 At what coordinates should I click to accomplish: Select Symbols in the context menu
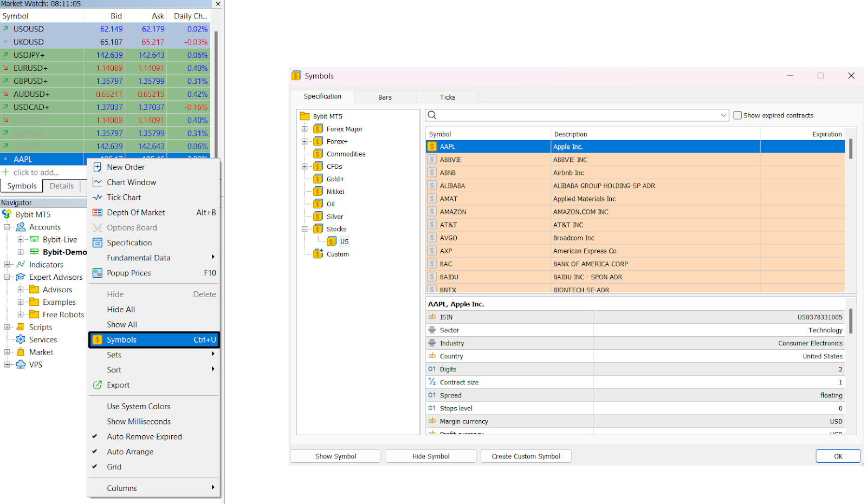(154, 340)
